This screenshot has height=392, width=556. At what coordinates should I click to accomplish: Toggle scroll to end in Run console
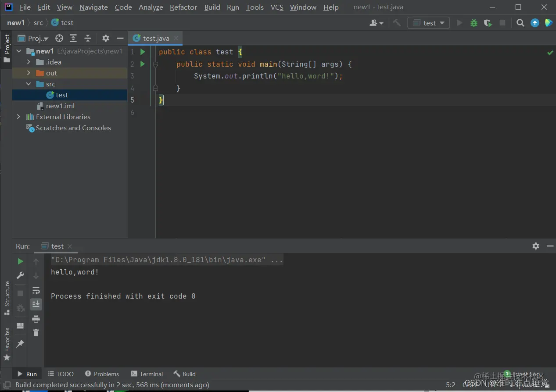(36, 304)
